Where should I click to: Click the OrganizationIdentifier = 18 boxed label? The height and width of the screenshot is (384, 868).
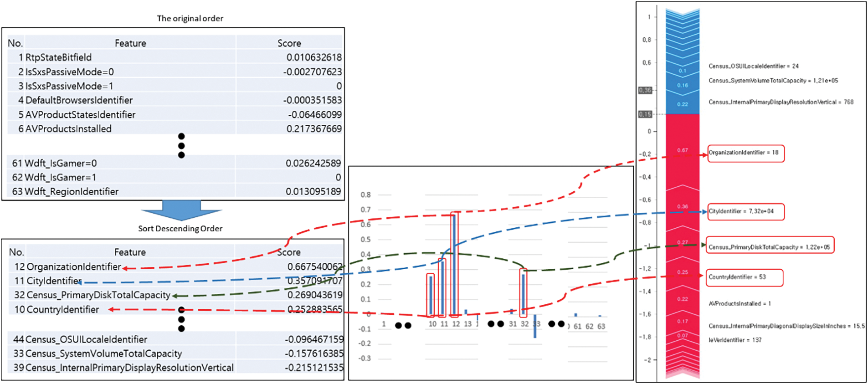(x=746, y=153)
